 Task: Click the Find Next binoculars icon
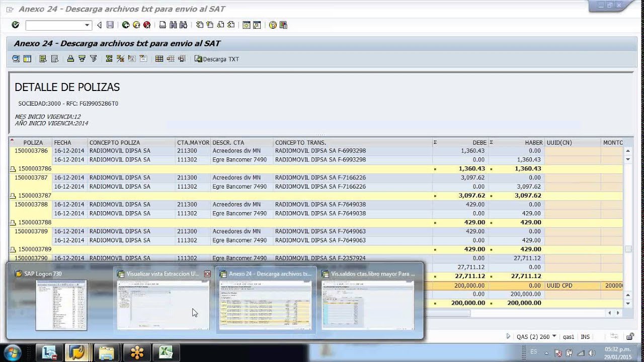click(183, 25)
